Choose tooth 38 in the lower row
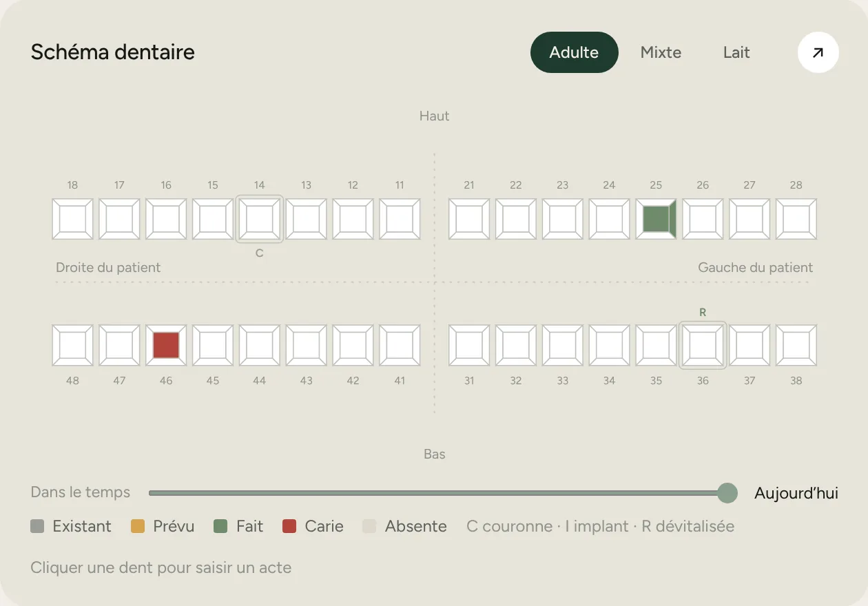Screen dimensions: 868x606 click(x=796, y=345)
